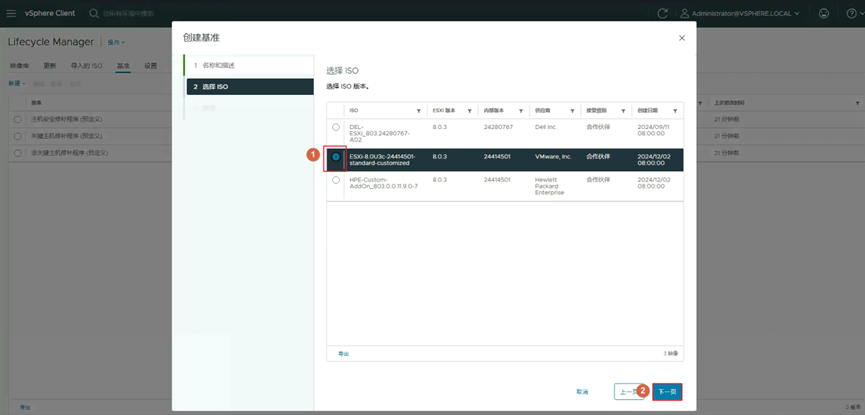Image resolution: width=865 pixels, height=415 pixels.
Task: Click filter icon in 上次修改时间 column header
Action: pos(857,103)
